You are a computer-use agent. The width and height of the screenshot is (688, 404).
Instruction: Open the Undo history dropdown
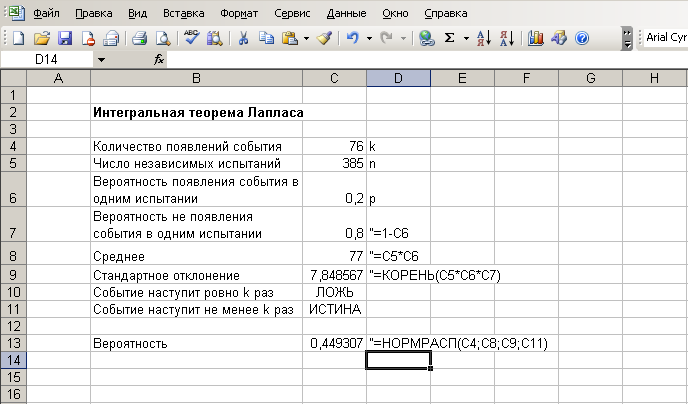point(369,39)
